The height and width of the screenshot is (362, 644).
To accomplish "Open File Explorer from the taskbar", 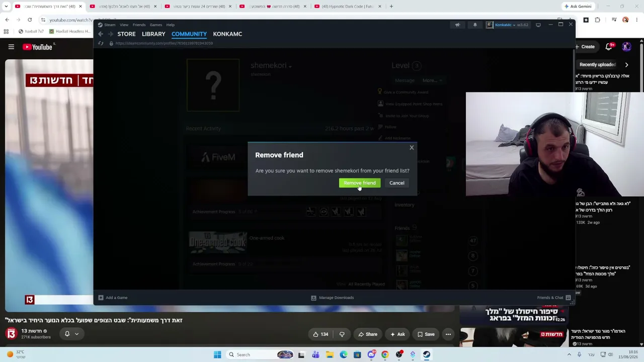I will 330,355.
